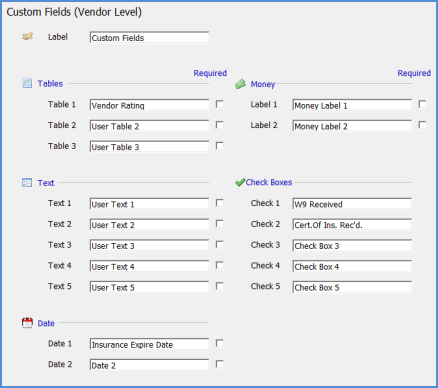Click the green checkmark Check Boxes icon
438x388 pixels.
pos(240,182)
